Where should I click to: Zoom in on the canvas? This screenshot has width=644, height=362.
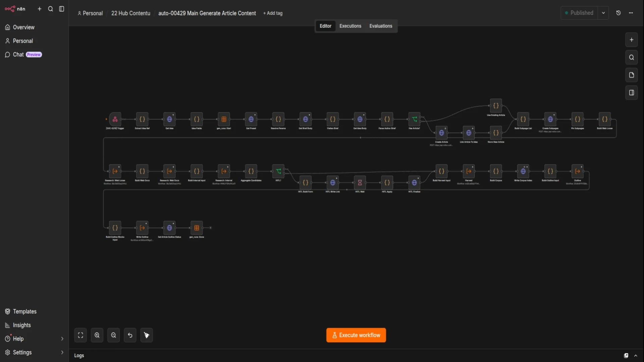click(97, 335)
